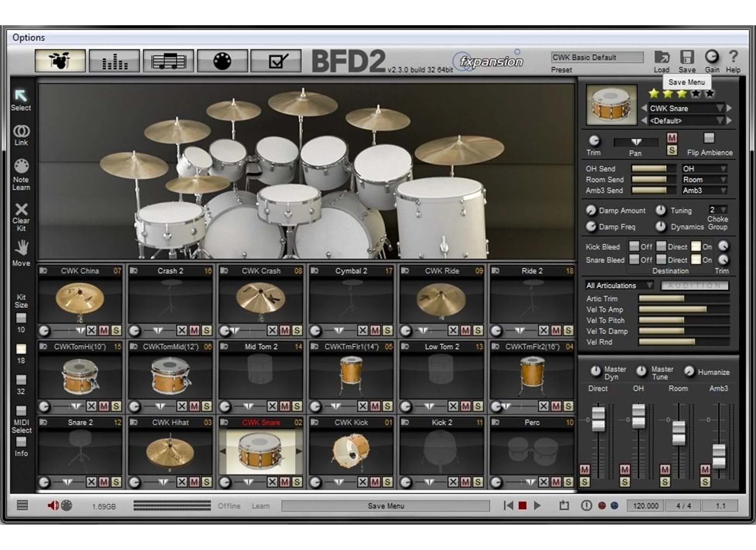756x550 pixels.
Task: Mute the selected snare in inspector
Action: tap(672, 138)
